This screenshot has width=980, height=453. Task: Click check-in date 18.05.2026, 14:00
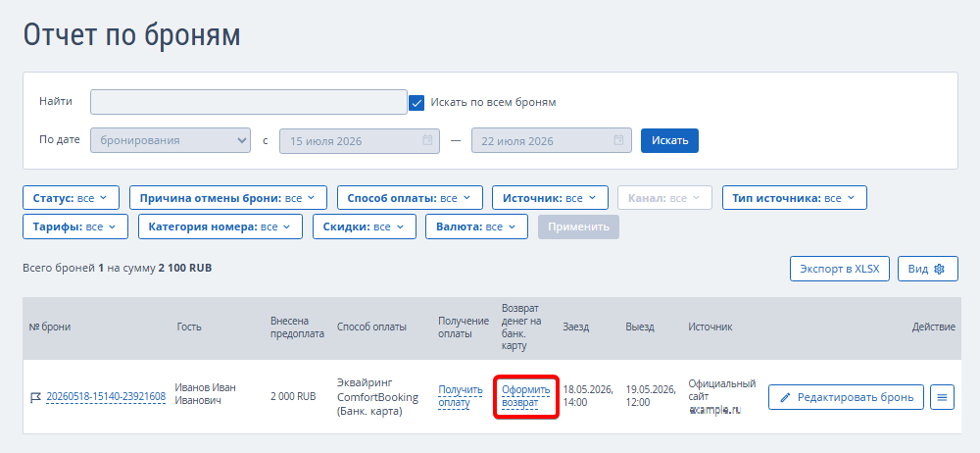point(588,396)
